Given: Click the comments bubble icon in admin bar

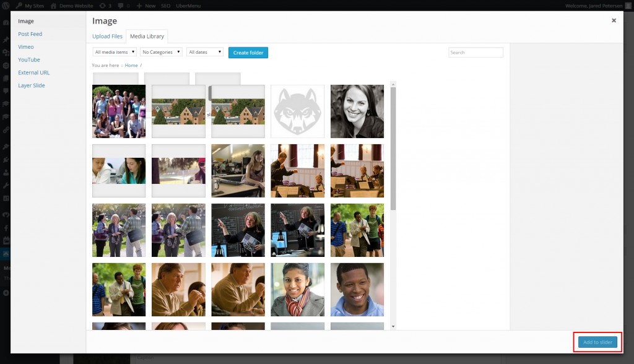Looking at the screenshot, I should pyautogui.click(x=120, y=5).
